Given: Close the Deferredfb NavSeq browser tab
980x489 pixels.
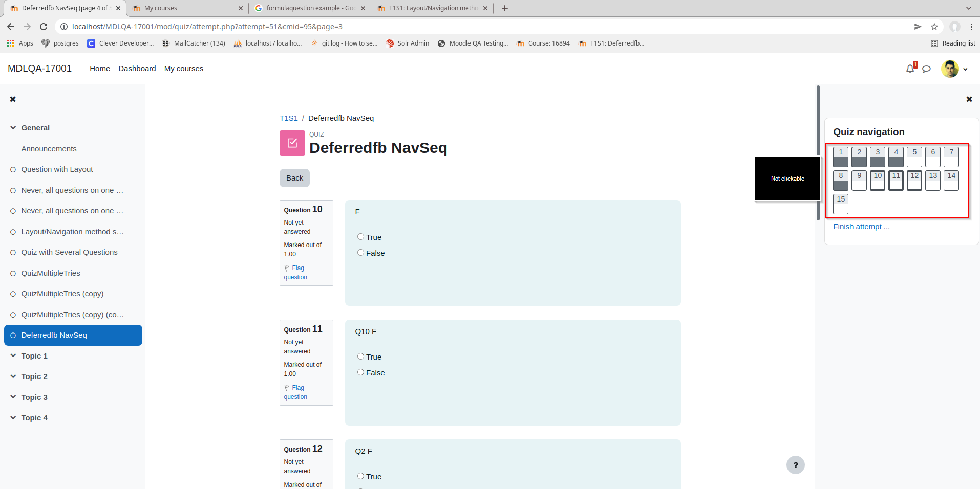Looking at the screenshot, I should click(x=118, y=8).
